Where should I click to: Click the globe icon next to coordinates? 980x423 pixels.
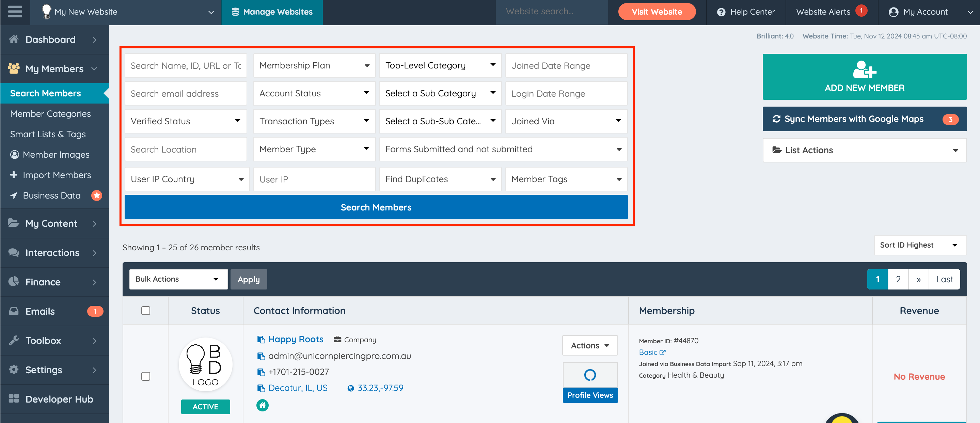351,388
